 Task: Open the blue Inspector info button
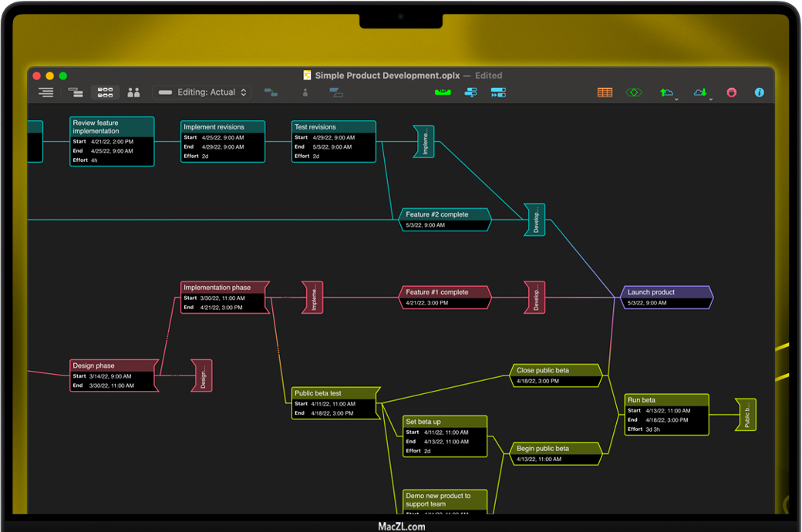(759, 93)
